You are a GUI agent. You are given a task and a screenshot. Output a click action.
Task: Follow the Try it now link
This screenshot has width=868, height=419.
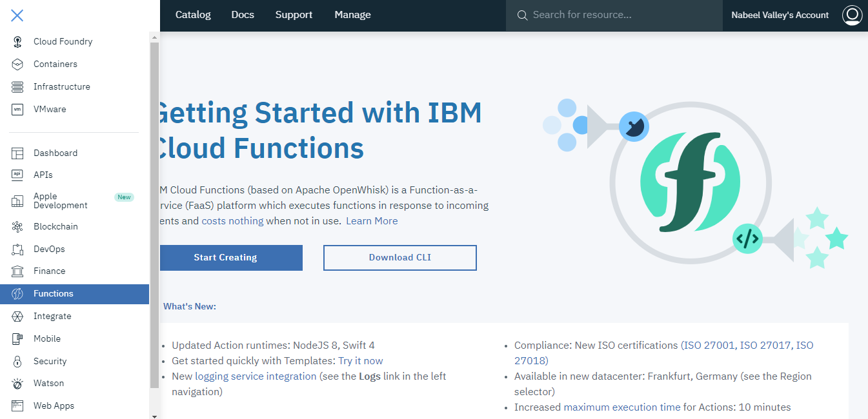tap(360, 361)
